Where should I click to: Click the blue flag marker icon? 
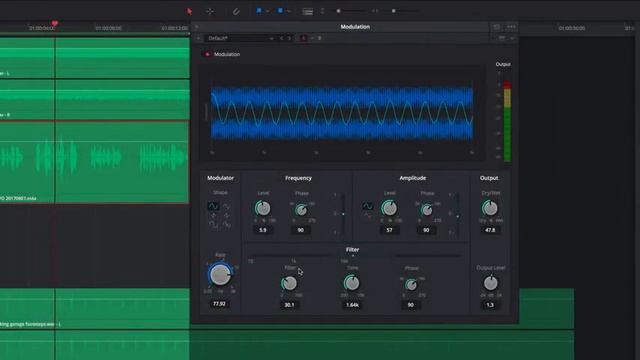[x=259, y=11]
